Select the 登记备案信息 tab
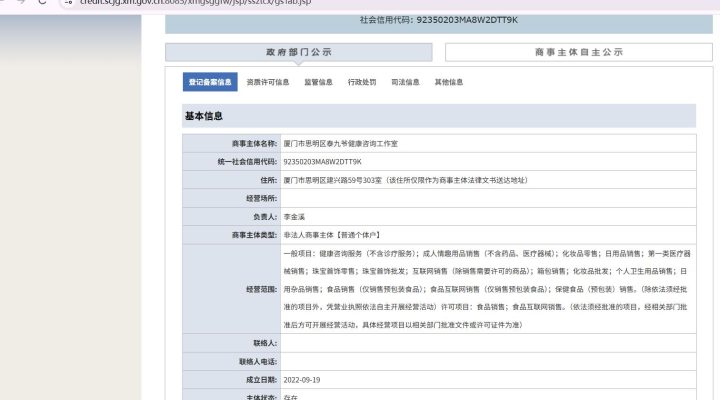Image resolution: width=720 pixels, height=400 pixels. click(x=210, y=82)
